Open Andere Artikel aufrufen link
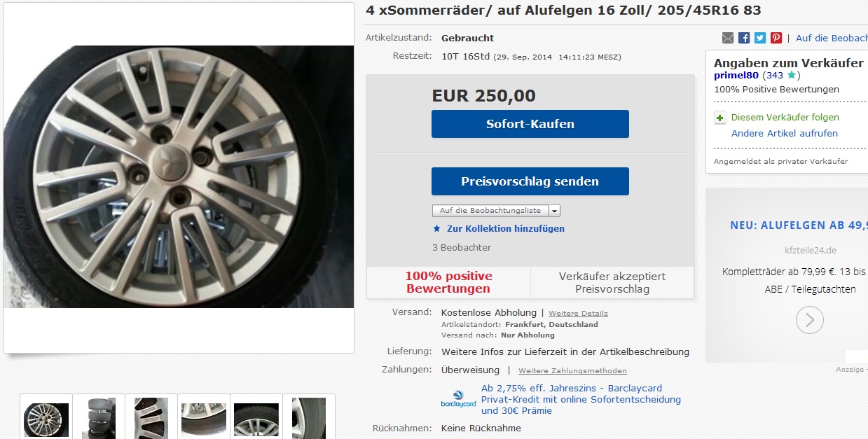The height and width of the screenshot is (439, 868). coord(785,133)
